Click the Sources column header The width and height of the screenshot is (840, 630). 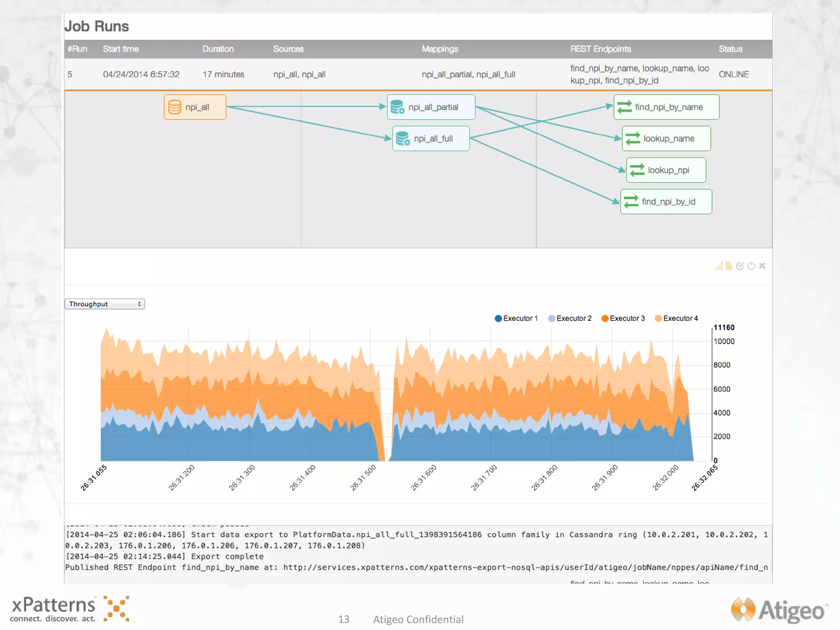(288, 49)
